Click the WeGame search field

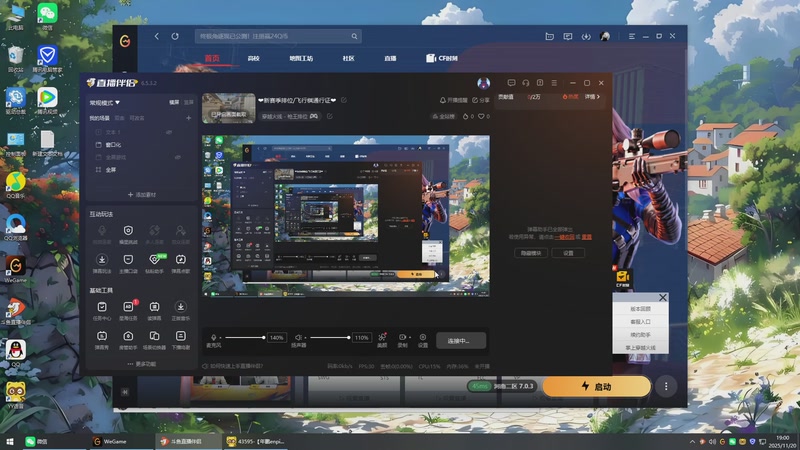tap(278, 36)
